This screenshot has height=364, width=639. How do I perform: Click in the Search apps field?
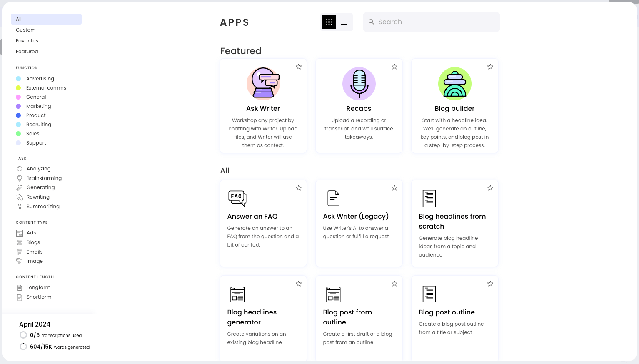coord(437,22)
